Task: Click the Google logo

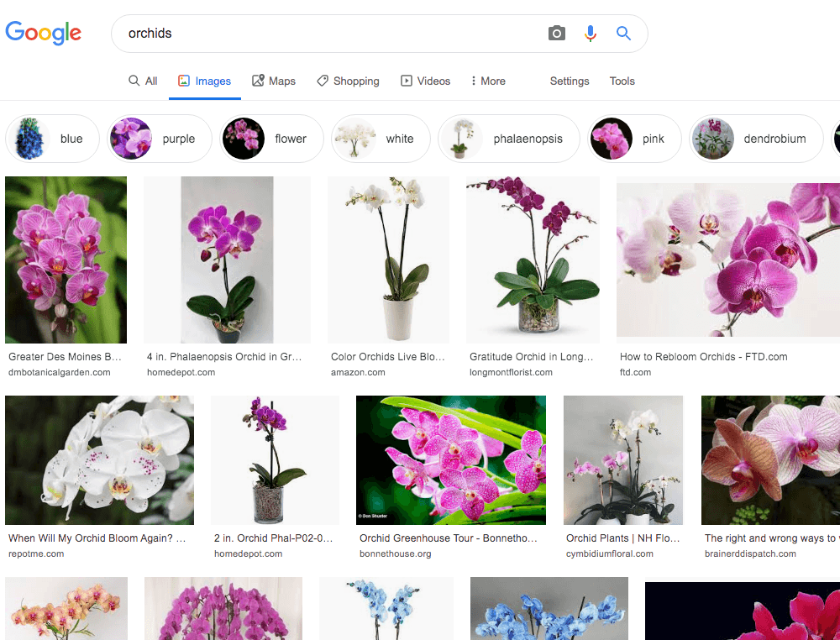Action: [x=44, y=33]
